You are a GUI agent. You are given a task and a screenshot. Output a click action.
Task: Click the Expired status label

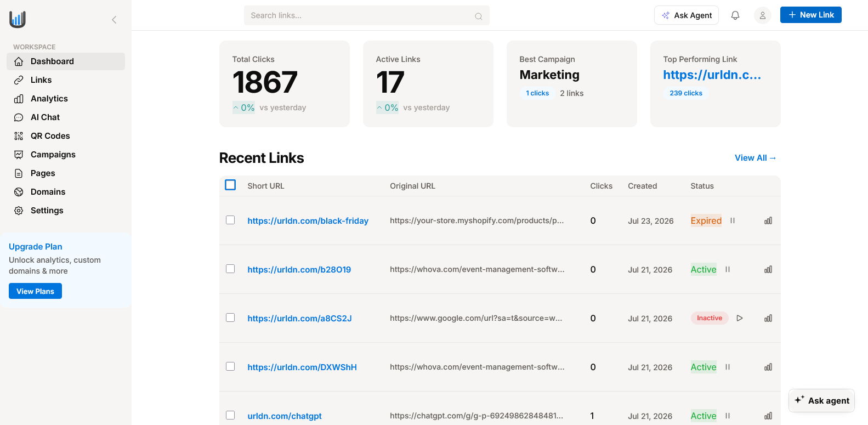(x=706, y=220)
